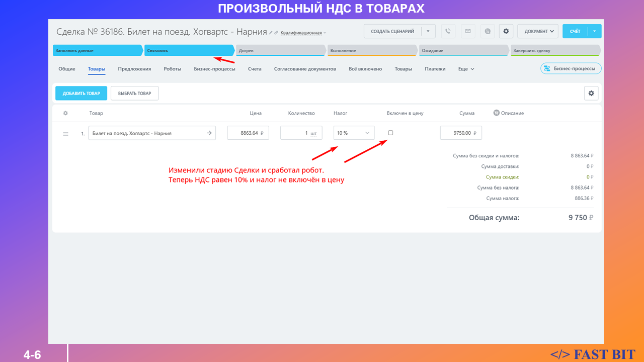Open product list settings gear at right
Screen dimensions: 644x362
click(x=591, y=94)
